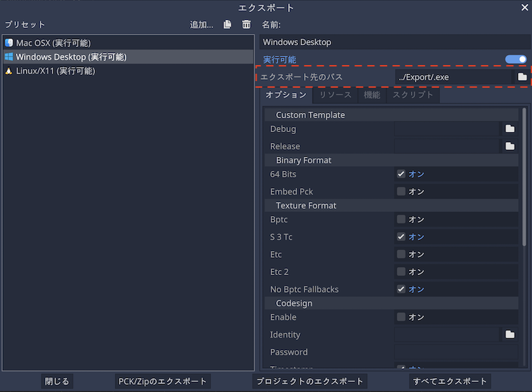
Task: Click PCK/Zipのエクスポート button
Action: coord(162,381)
